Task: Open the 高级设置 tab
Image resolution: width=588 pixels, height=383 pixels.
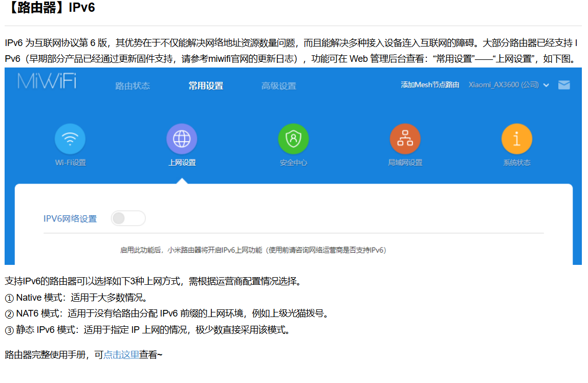Action: coord(278,86)
